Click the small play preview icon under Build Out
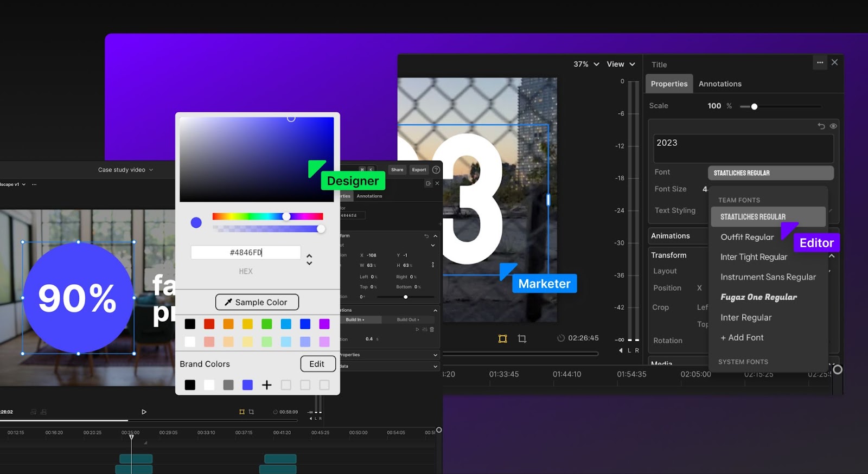The width and height of the screenshot is (868, 474). (417, 329)
